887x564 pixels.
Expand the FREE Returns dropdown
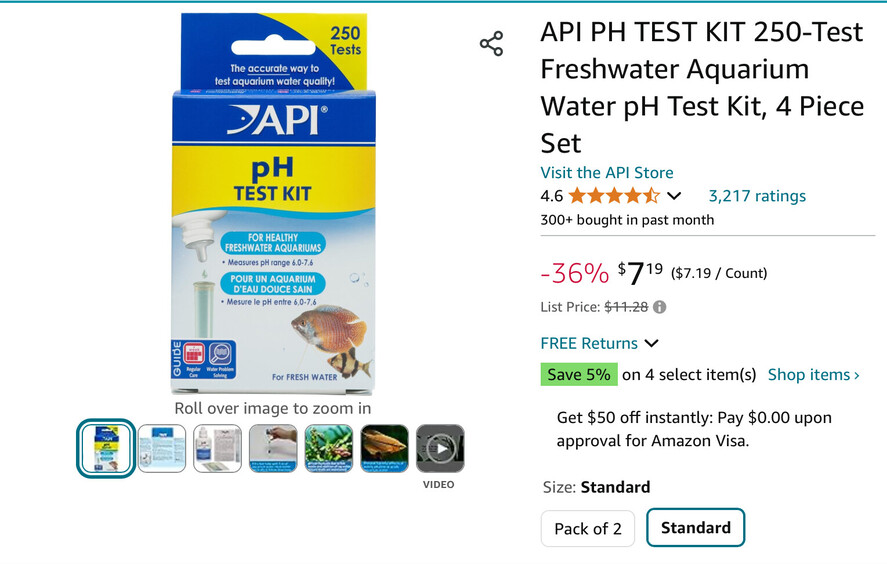click(599, 343)
